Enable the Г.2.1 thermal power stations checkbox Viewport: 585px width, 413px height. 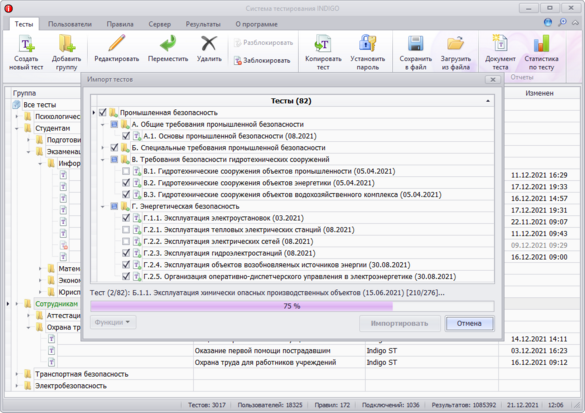(x=126, y=230)
